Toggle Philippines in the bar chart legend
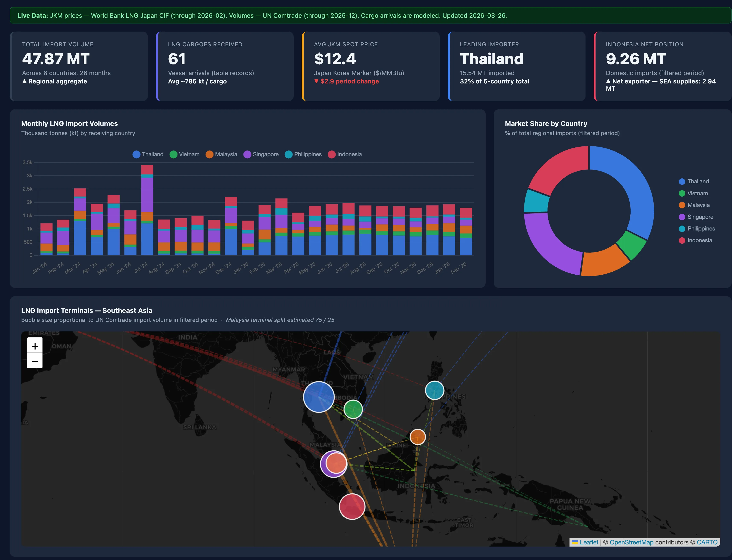Viewport: 732px width, 560px height. [x=303, y=154]
